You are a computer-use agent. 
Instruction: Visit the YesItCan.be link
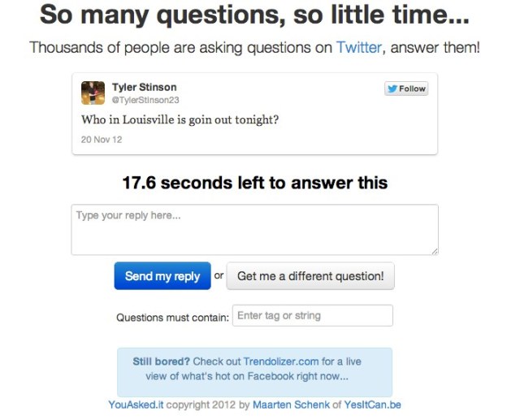coord(373,405)
